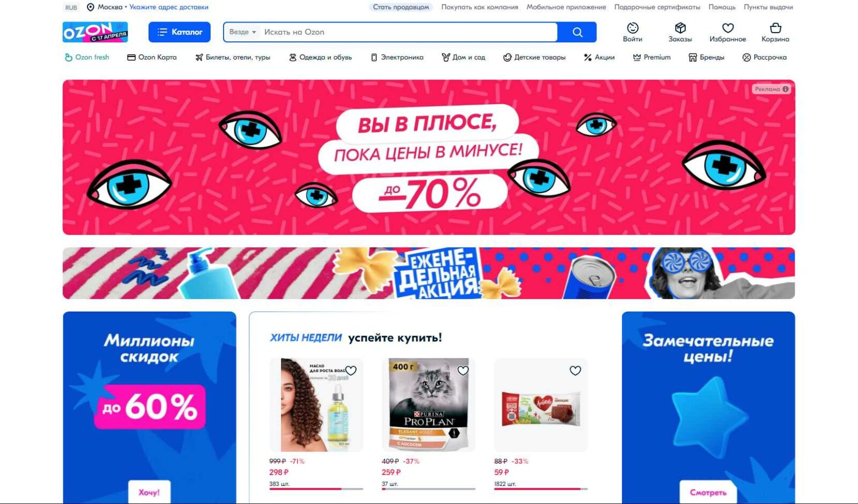Screen dimensions: 858x504
Task: Click the stock progress bar under 298 ₽ product
Action: pyautogui.click(x=316, y=489)
